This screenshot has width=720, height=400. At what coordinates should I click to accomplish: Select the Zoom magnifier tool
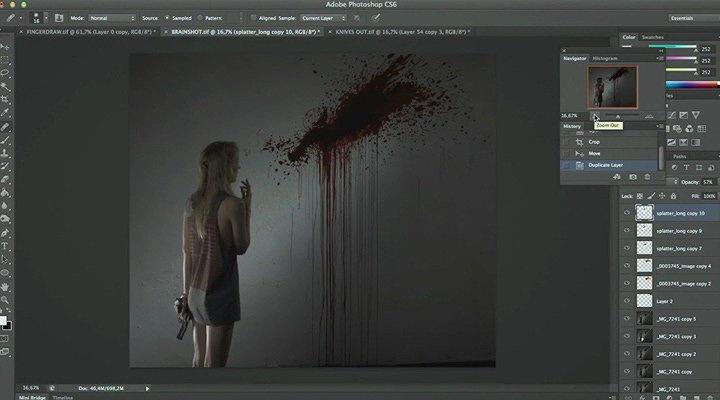(x=6, y=299)
